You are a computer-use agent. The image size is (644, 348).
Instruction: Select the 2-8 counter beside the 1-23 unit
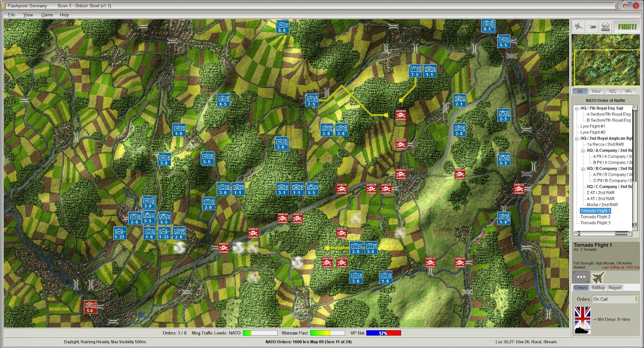click(x=179, y=233)
